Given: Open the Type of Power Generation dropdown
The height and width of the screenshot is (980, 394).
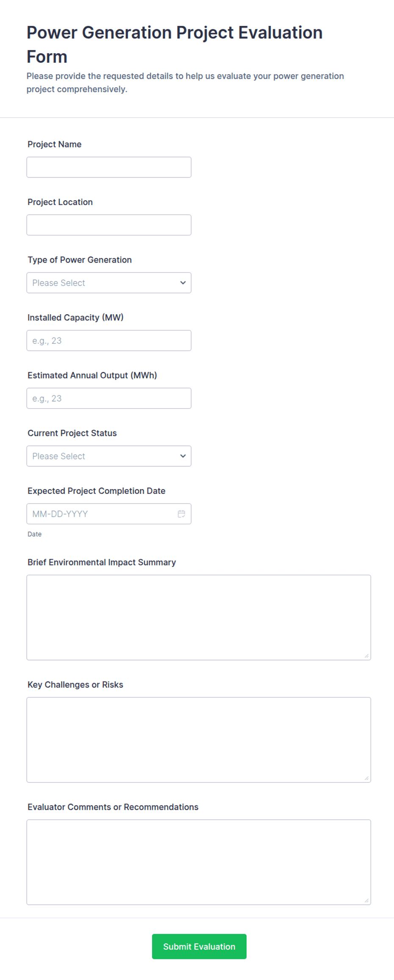Looking at the screenshot, I should (109, 283).
